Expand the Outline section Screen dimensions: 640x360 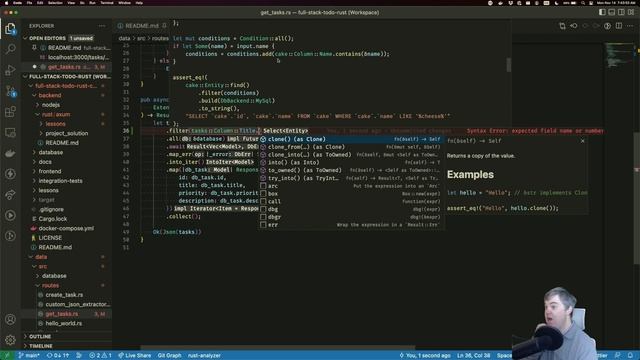[67, 336]
